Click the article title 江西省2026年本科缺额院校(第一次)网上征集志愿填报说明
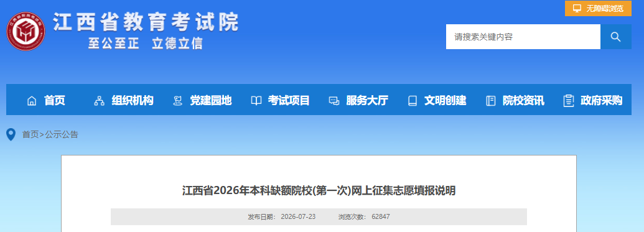Screen dimensions: 644x232 pyautogui.click(x=319, y=191)
